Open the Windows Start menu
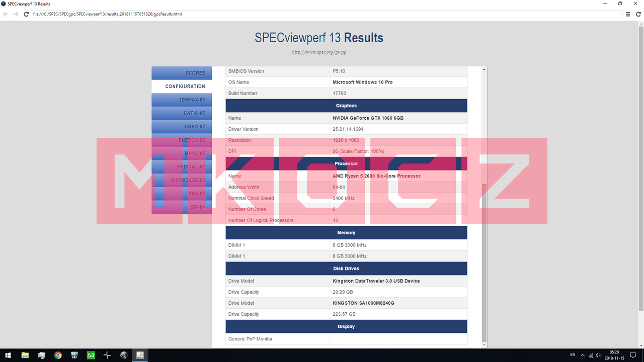 pyautogui.click(x=8, y=355)
